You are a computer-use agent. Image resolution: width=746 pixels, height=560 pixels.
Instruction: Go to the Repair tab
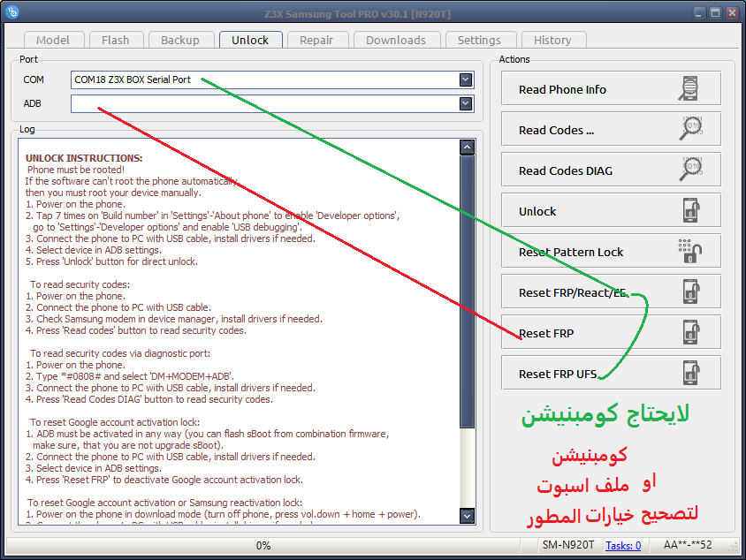[316, 40]
